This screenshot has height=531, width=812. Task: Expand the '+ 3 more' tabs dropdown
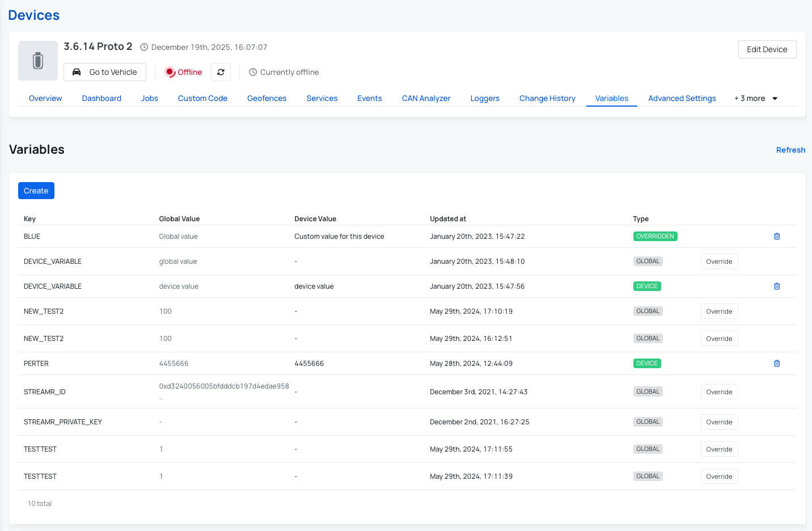[x=756, y=98]
